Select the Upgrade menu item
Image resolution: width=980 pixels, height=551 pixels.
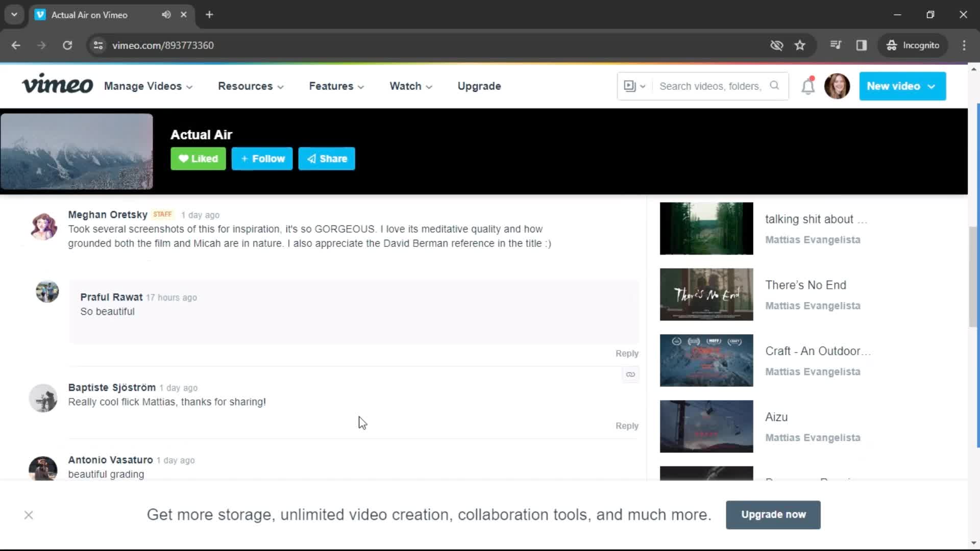pos(479,86)
